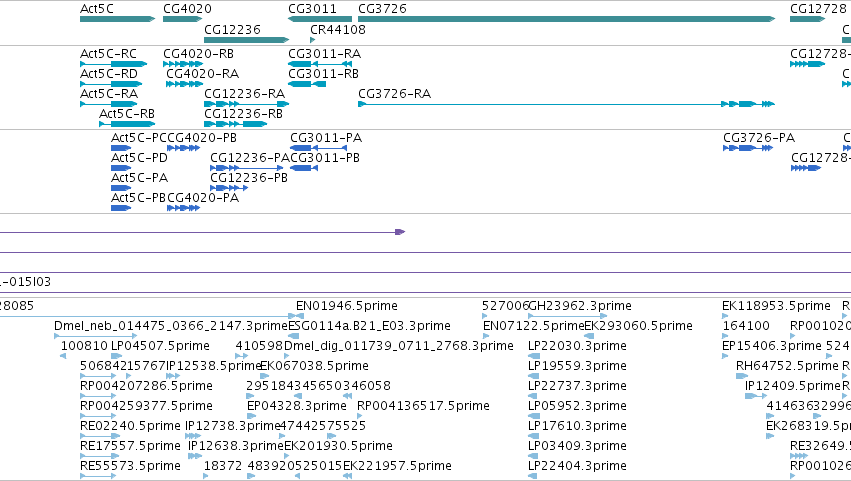Screen dimensions: 851x481
Task: Click protein label CG3011-PA
Action: [x=326, y=138]
